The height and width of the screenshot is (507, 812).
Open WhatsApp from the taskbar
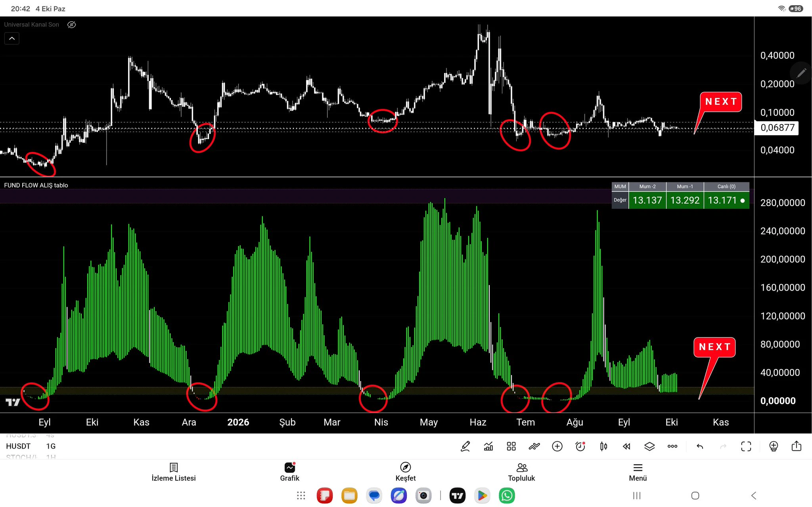click(507, 496)
